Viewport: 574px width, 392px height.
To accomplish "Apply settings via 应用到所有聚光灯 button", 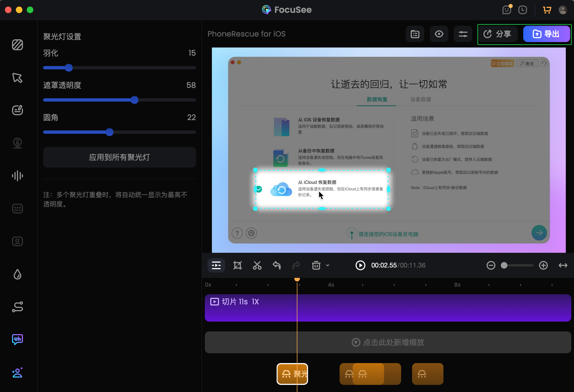I will 120,157.
